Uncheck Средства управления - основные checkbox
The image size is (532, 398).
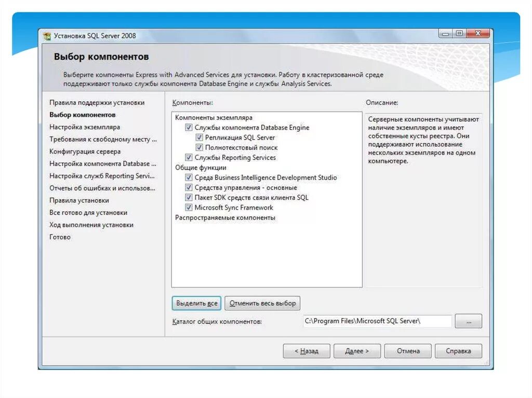click(x=189, y=187)
